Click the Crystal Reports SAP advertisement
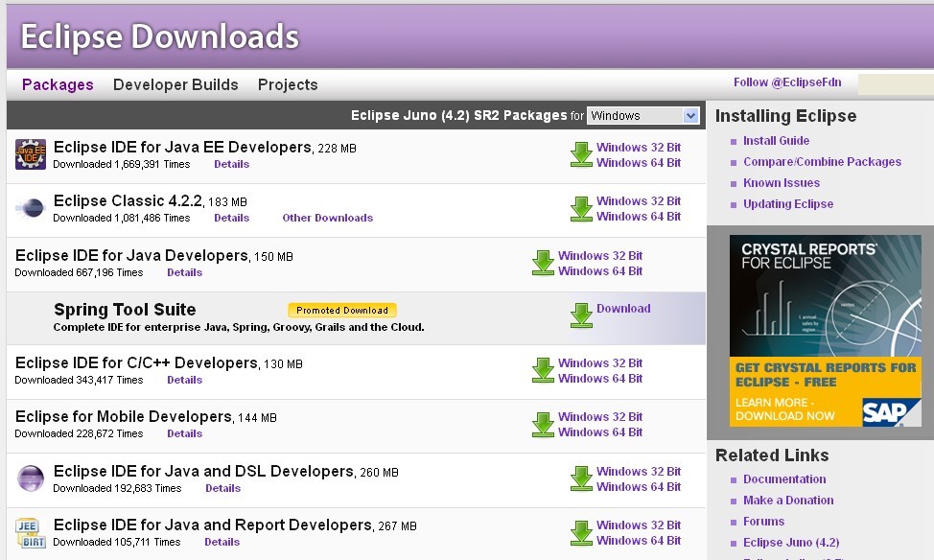 (x=825, y=331)
